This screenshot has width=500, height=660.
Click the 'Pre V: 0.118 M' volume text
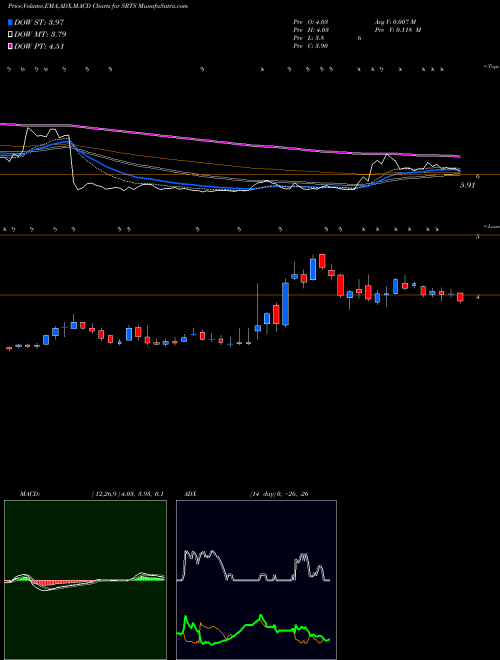click(398, 30)
